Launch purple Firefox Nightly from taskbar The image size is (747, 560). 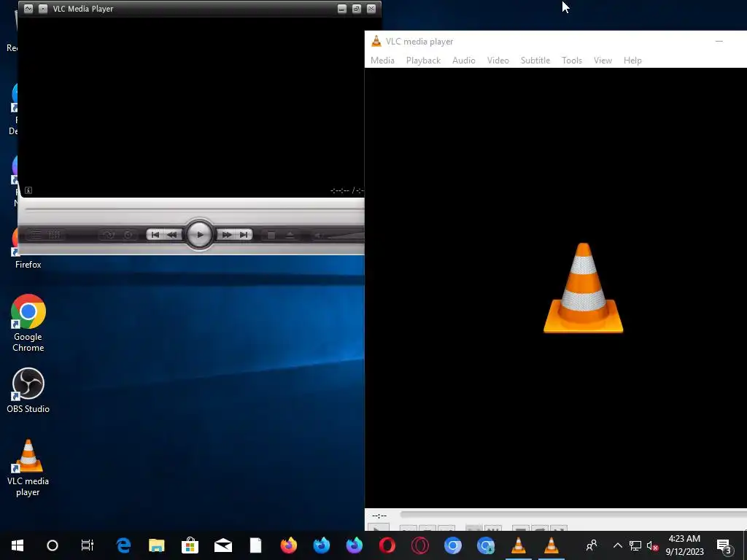355,545
